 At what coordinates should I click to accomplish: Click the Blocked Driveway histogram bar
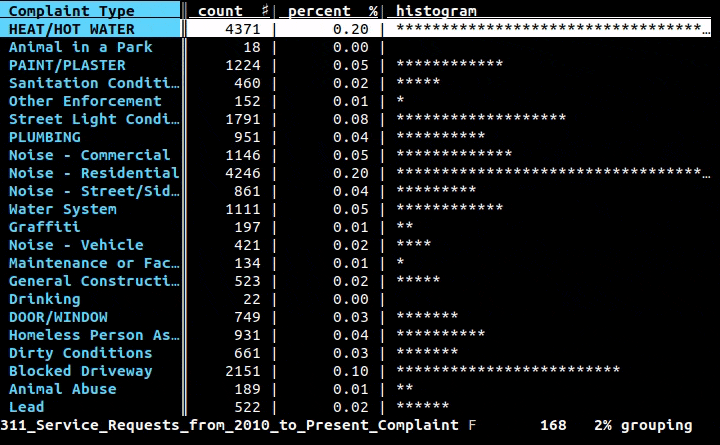pyautogui.click(x=508, y=370)
